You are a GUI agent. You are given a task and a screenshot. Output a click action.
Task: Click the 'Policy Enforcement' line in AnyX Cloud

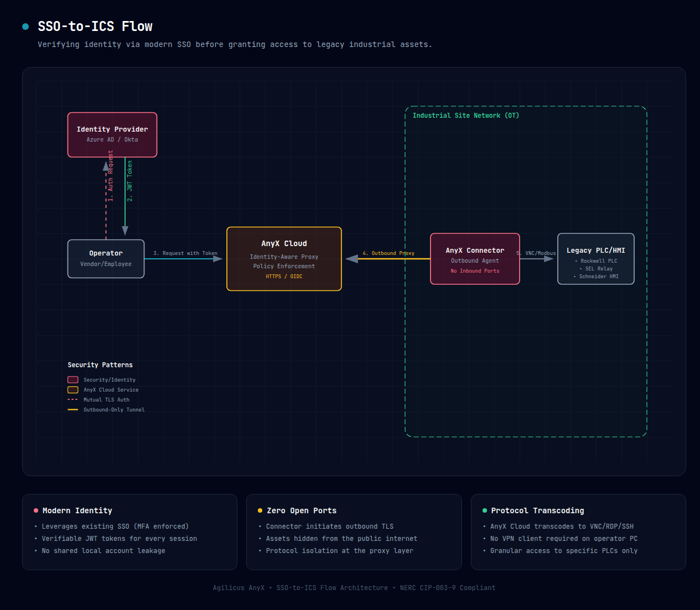[284, 267]
